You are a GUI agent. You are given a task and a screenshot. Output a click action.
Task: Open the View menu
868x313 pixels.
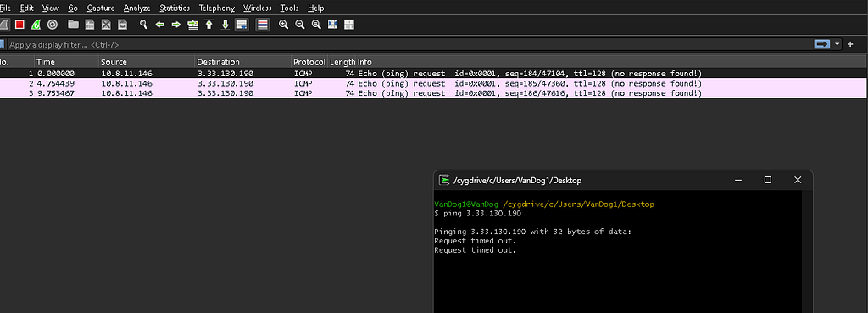point(50,8)
